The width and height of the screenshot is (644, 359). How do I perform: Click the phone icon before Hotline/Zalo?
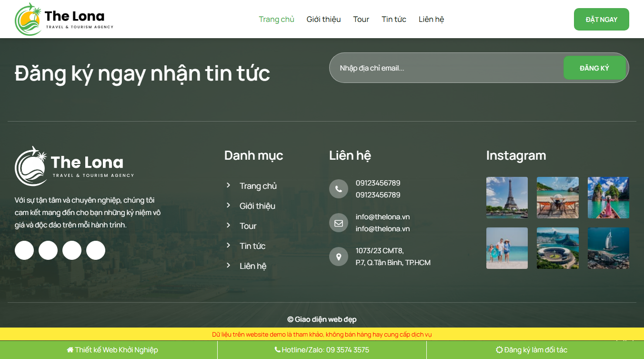(278, 350)
